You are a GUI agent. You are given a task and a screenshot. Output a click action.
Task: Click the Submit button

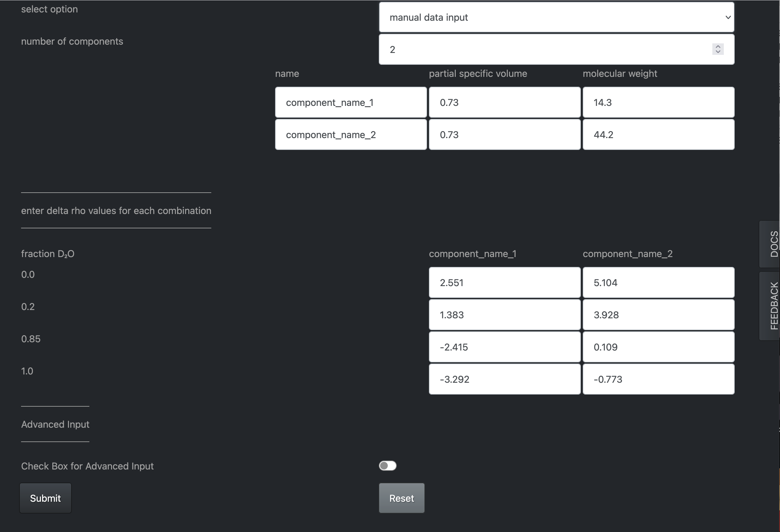pyautogui.click(x=45, y=498)
